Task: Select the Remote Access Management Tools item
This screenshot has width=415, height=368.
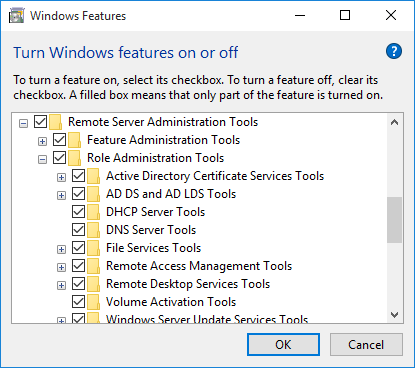Action: [199, 266]
